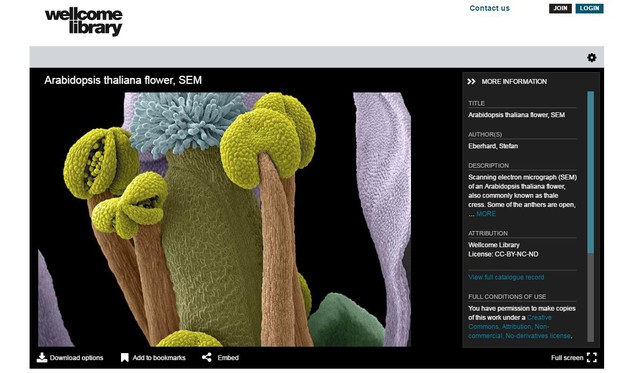The width and height of the screenshot is (617, 373).
Task: Click the Embed share icon
Action: click(207, 357)
